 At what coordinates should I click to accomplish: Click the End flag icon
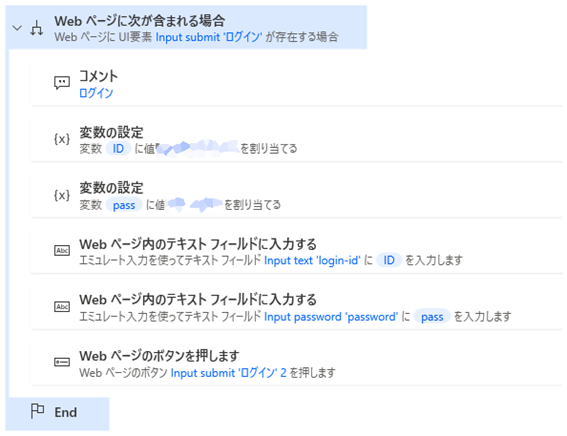(x=37, y=411)
